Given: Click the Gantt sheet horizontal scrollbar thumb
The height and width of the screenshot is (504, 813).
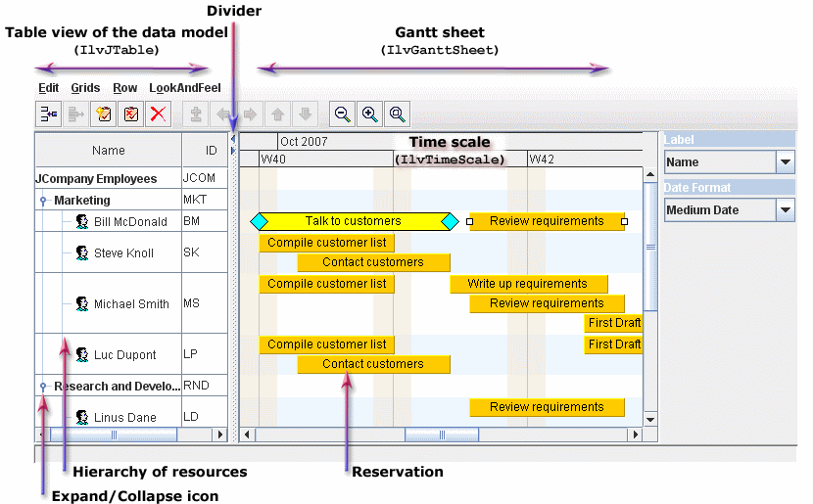Looking at the screenshot, I should [x=442, y=434].
